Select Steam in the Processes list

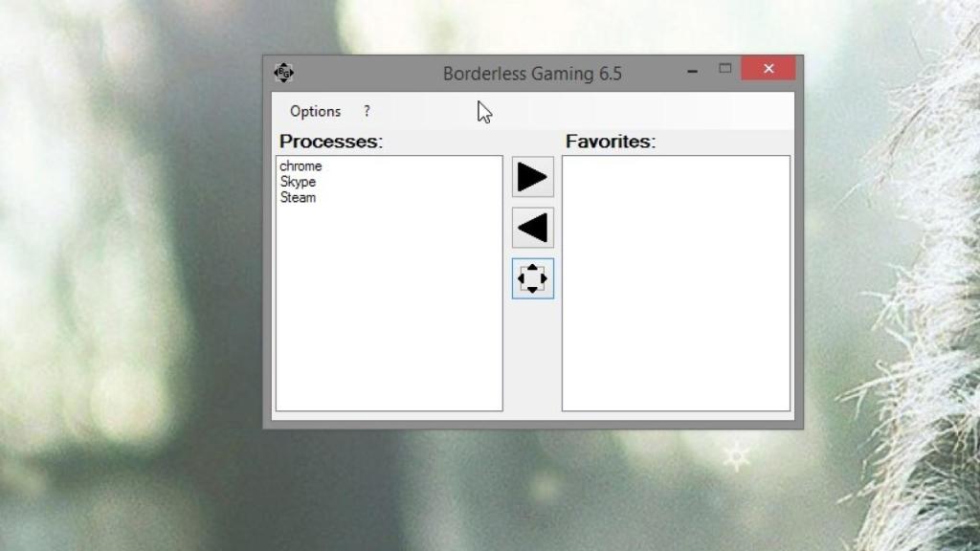[x=298, y=198]
